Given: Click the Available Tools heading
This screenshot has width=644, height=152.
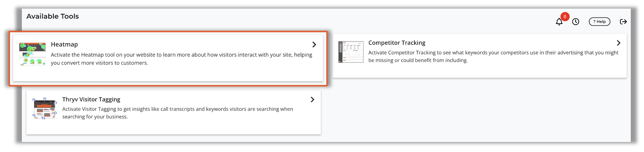Looking at the screenshot, I should tap(53, 16).
